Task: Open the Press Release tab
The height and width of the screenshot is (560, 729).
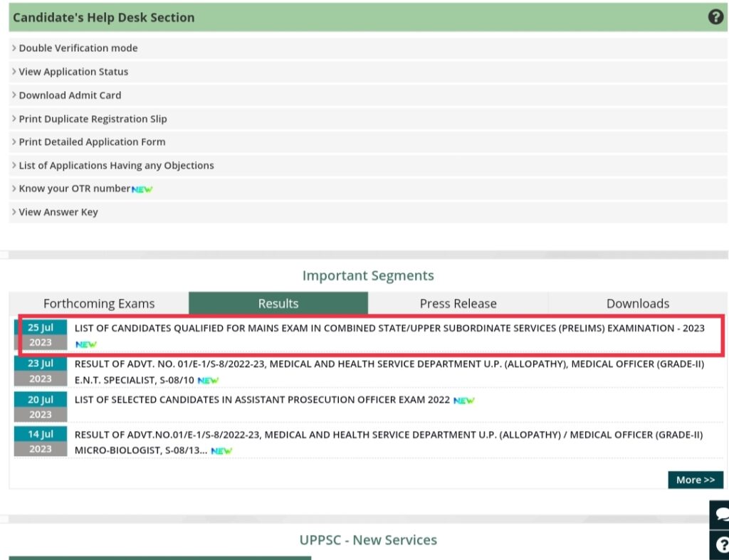Action: click(458, 303)
